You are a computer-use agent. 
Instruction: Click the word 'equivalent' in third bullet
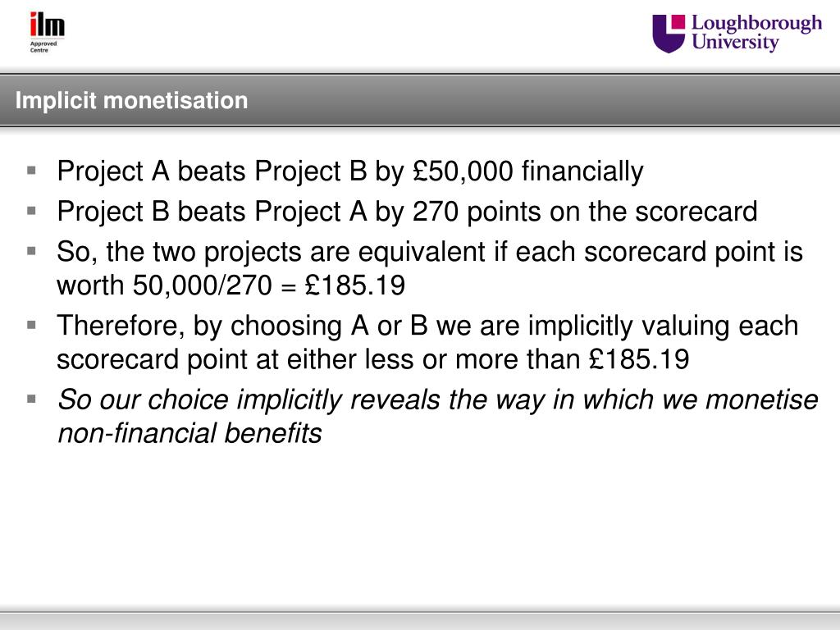tap(422, 253)
